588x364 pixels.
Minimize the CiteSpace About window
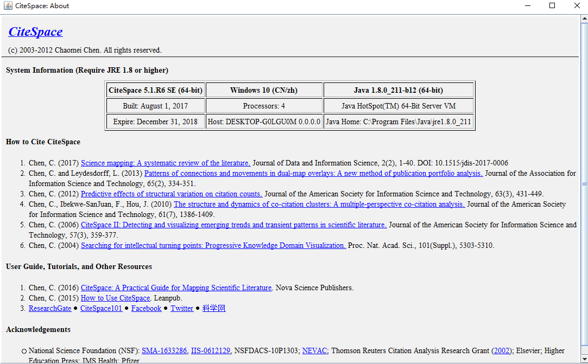(528, 5)
